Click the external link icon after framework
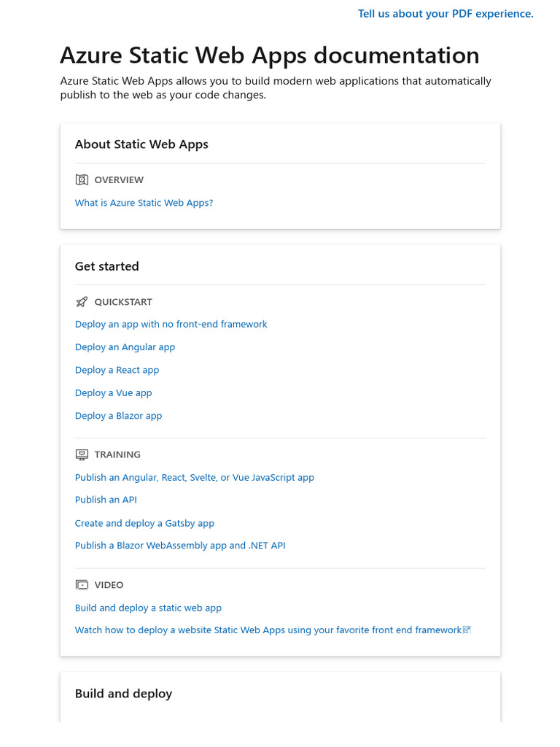 467,630
